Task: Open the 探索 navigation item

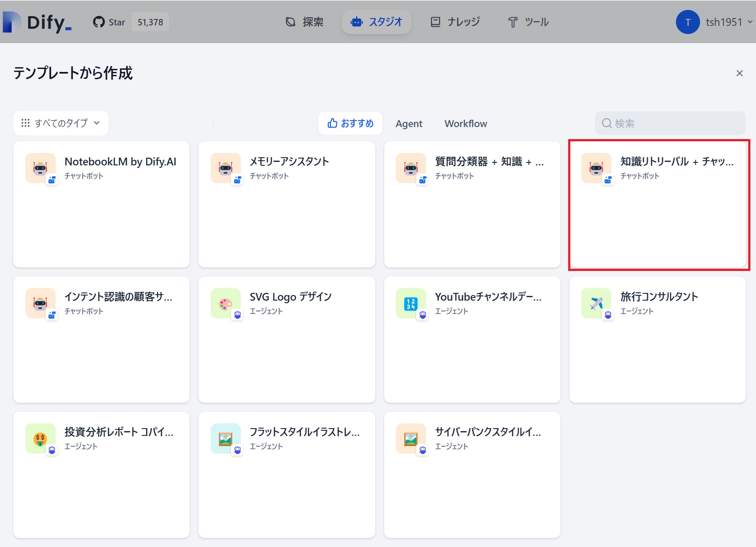Action: coord(305,22)
